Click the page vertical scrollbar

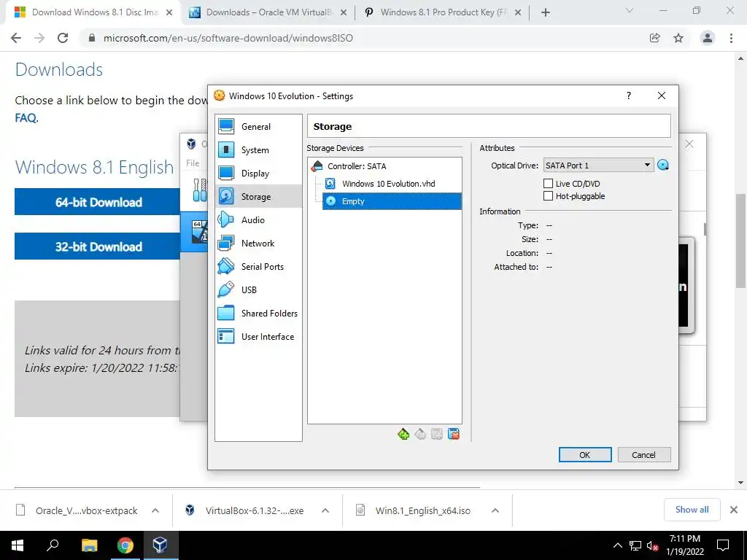[x=740, y=241]
